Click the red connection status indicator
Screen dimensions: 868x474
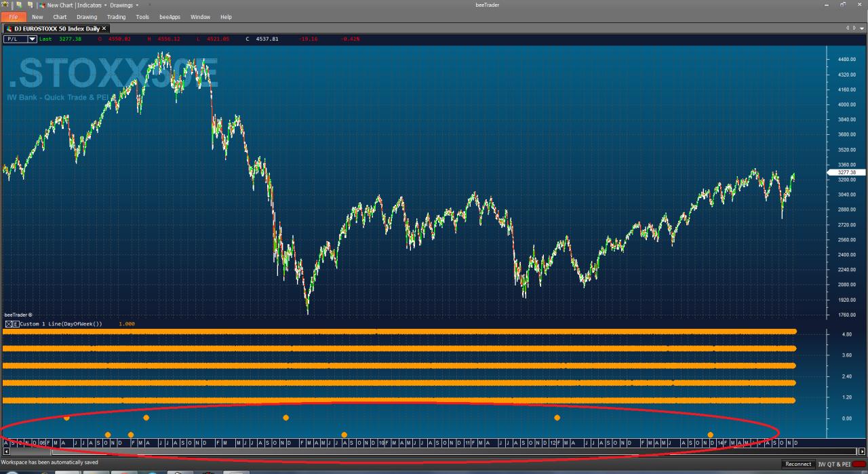tap(859, 464)
